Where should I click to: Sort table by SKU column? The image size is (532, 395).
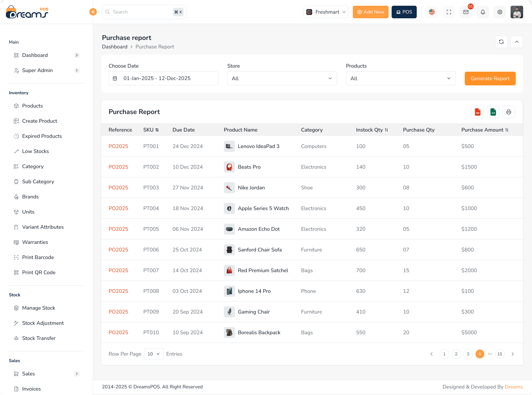(151, 130)
